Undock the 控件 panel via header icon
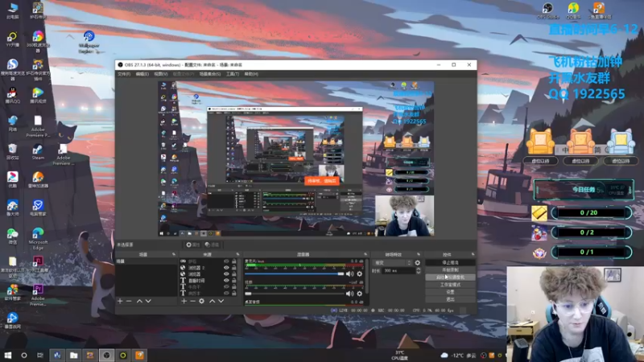Image resolution: width=644 pixels, height=362 pixels. click(473, 254)
